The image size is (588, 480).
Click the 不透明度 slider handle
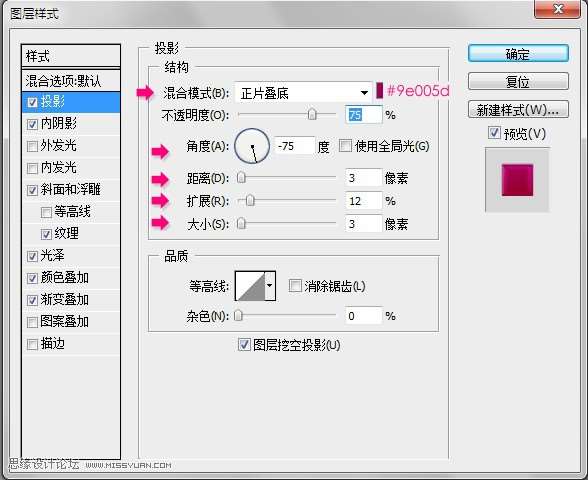[x=312, y=114]
